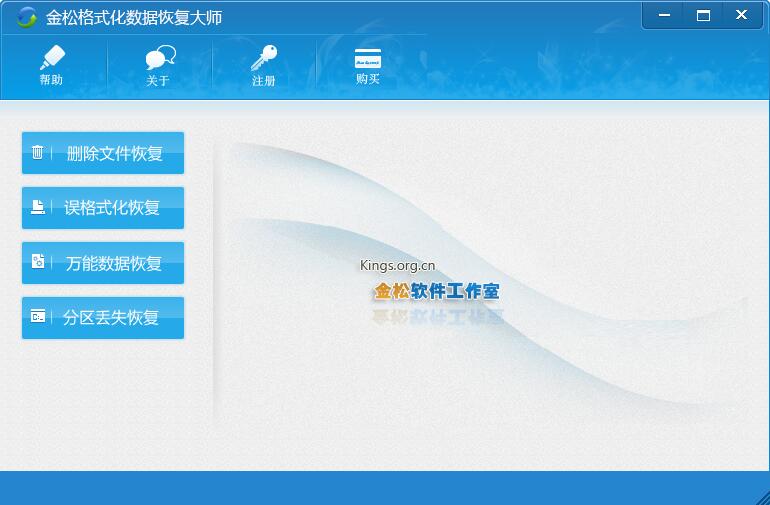Minimize the 金松格式化数据恢复大师 window
Screen dimensions: 770x505
(665, 15)
